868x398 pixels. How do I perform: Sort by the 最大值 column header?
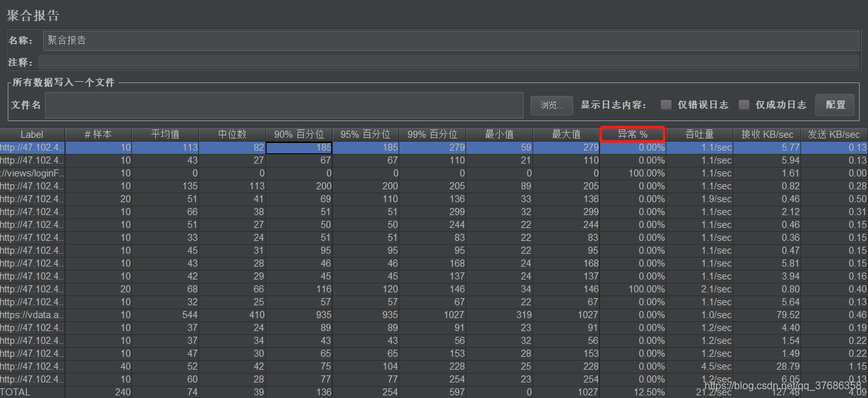(567, 135)
